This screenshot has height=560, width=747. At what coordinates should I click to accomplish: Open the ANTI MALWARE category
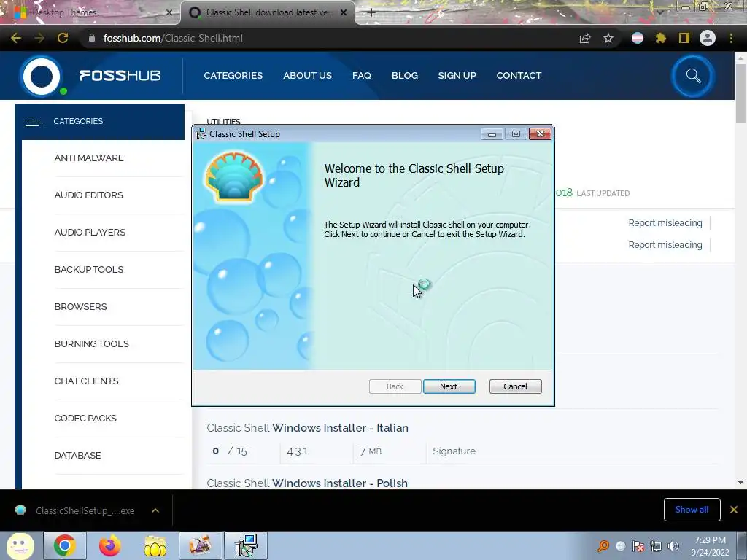pyautogui.click(x=89, y=158)
